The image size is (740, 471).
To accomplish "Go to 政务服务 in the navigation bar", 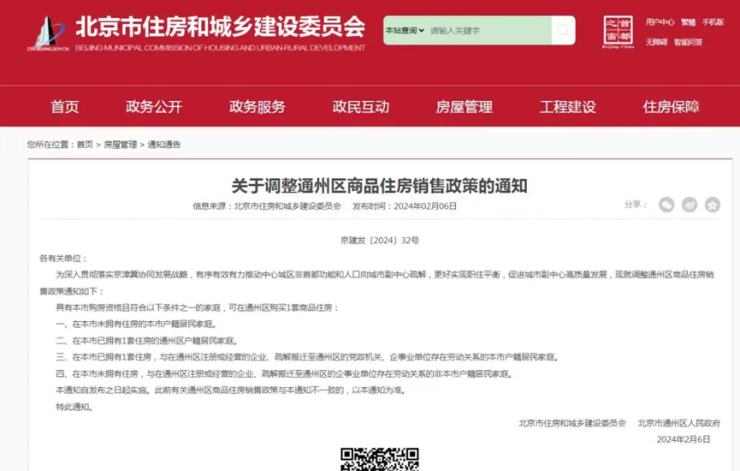I will pyautogui.click(x=257, y=107).
